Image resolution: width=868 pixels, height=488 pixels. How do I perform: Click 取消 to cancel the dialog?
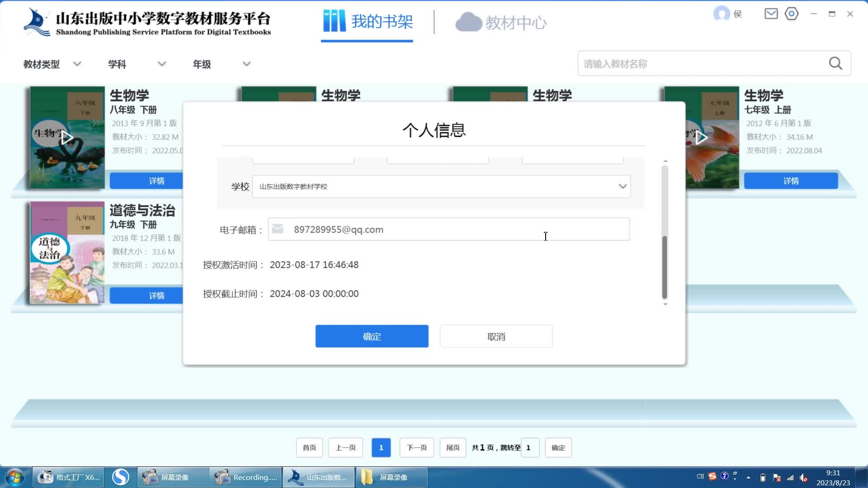pos(496,336)
